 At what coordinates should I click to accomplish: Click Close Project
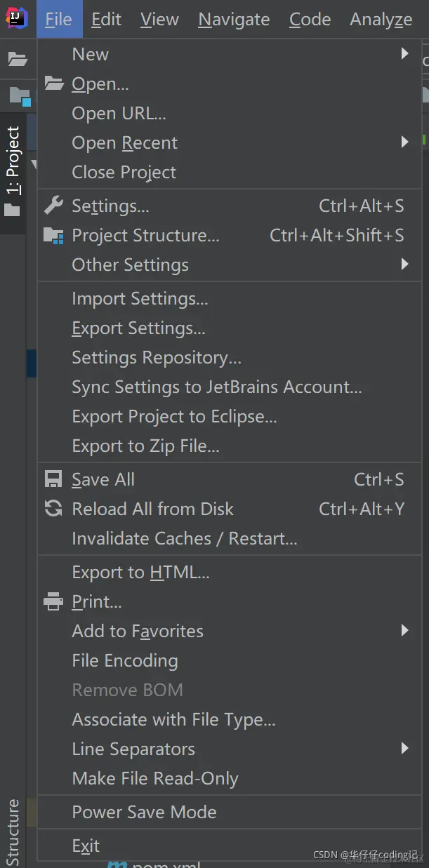(x=124, y=172)
